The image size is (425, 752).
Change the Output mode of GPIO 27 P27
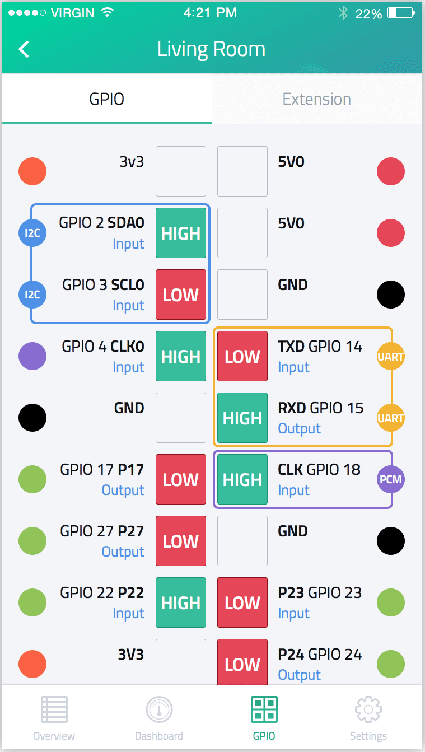[x=123, y=552]
